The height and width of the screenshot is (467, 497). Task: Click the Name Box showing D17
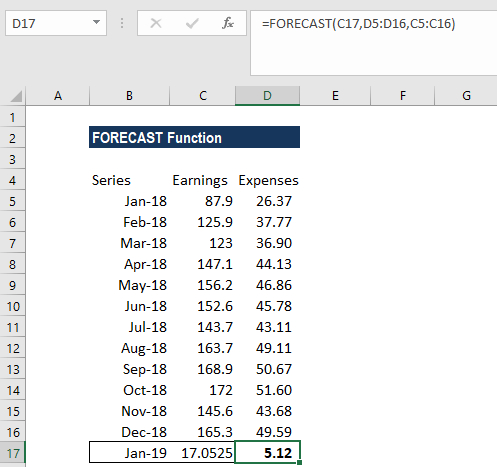pyautogui.click(x=56, y=23)
